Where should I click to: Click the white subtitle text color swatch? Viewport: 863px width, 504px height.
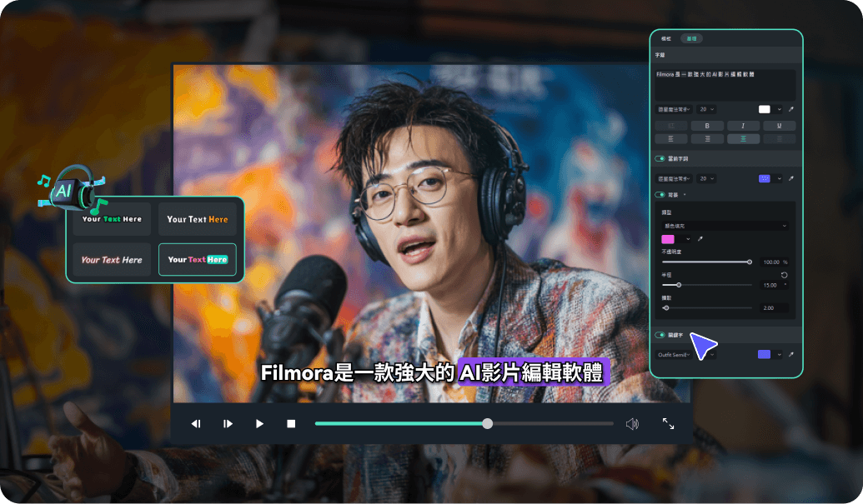point(765,109)
